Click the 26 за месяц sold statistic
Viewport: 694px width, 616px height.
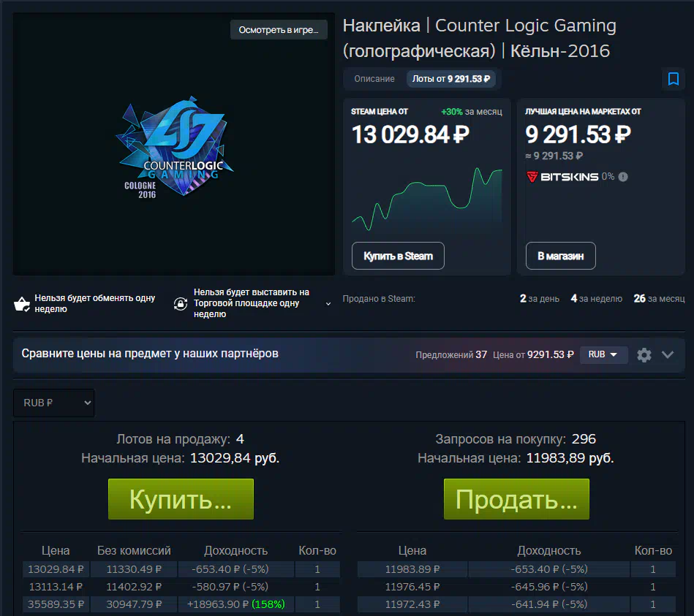tap(659, 299)
